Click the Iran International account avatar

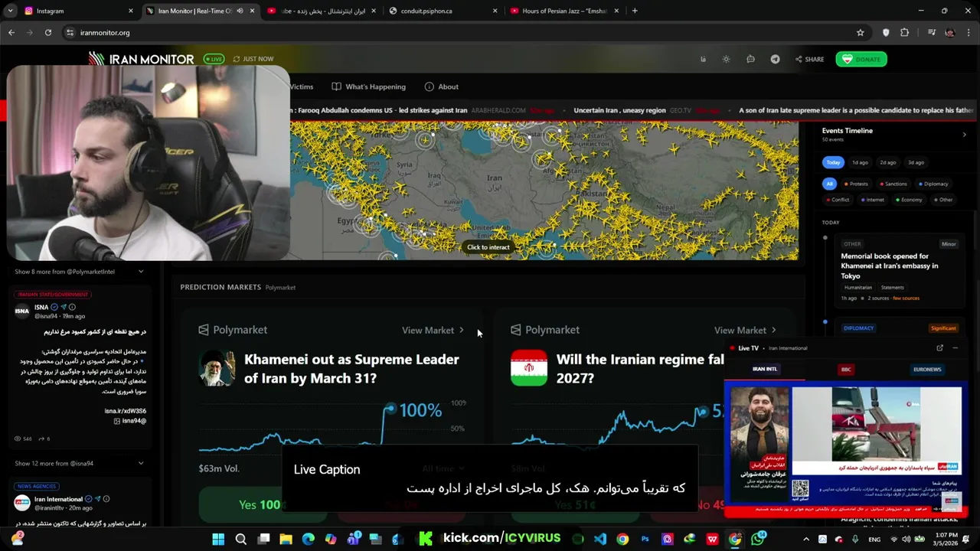point(22,503)
